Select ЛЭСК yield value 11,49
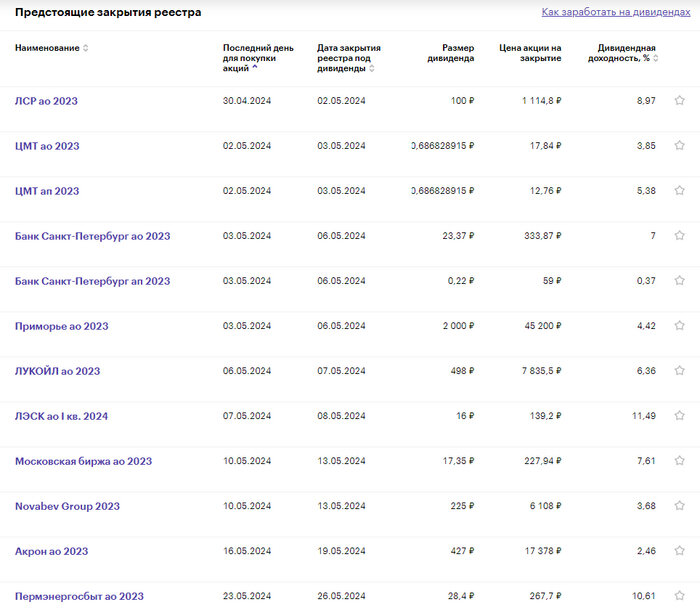The height and width of the screenshot is (610, 700). [x=644, y=416]
